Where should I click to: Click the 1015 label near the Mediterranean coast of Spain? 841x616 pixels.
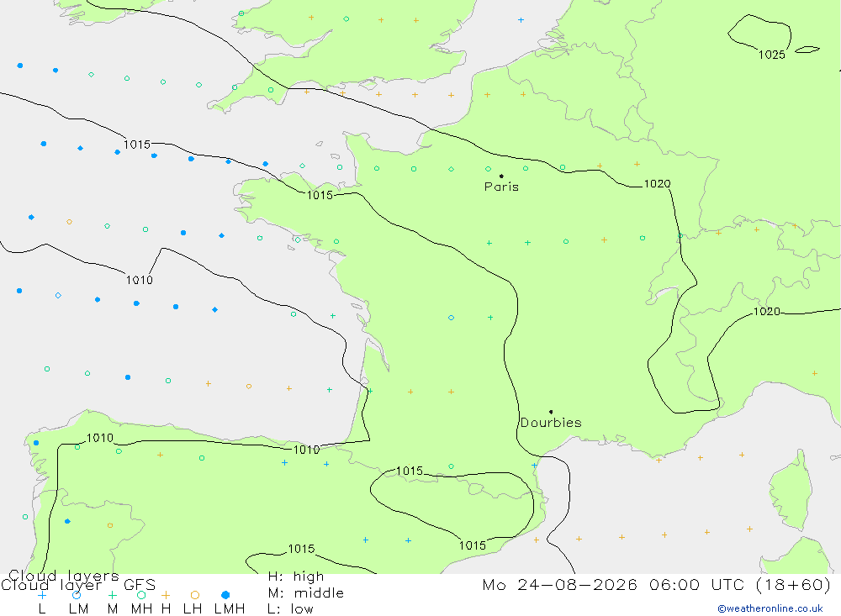[x=473, y=545]
